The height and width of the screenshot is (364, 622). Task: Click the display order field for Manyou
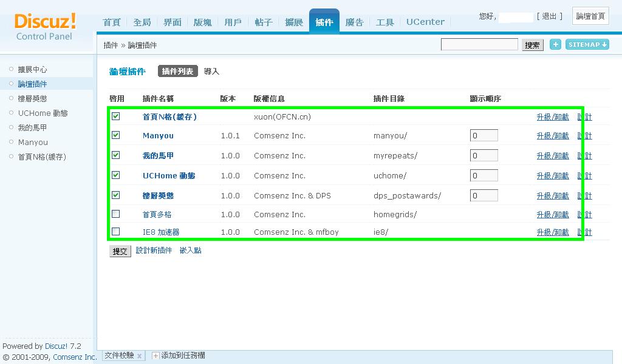coord(484,135)
